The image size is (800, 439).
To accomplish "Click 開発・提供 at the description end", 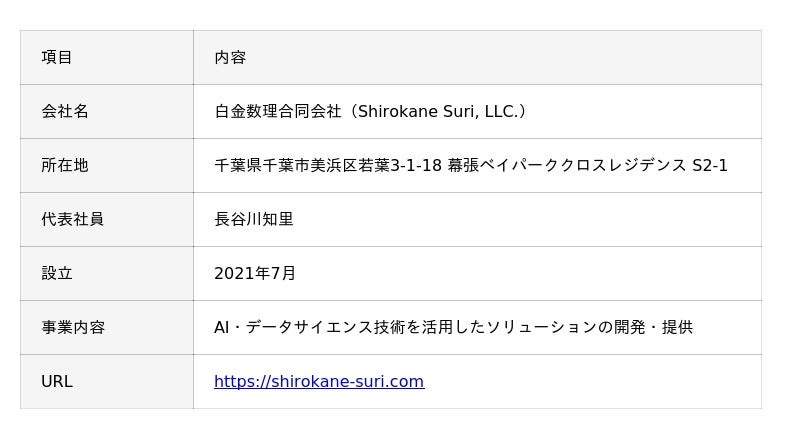I will pos(653,327).
